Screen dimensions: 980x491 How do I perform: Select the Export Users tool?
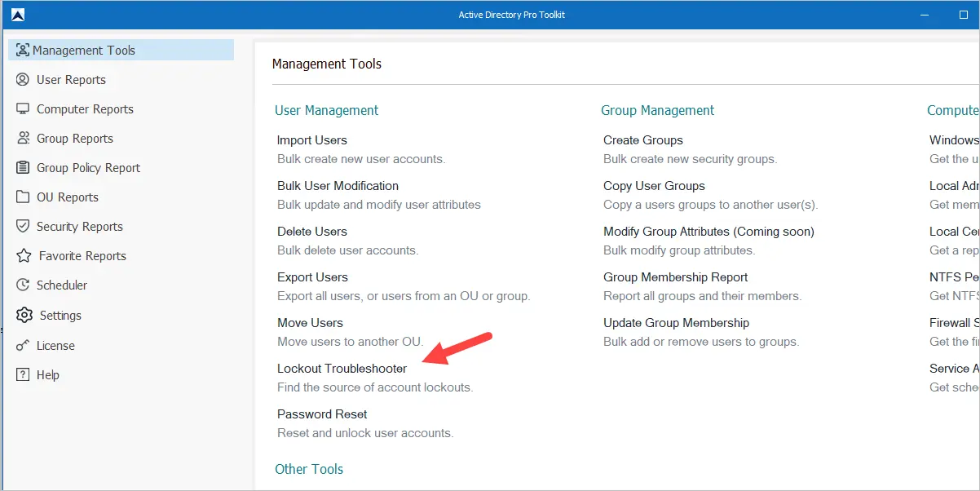click(312, 276)
